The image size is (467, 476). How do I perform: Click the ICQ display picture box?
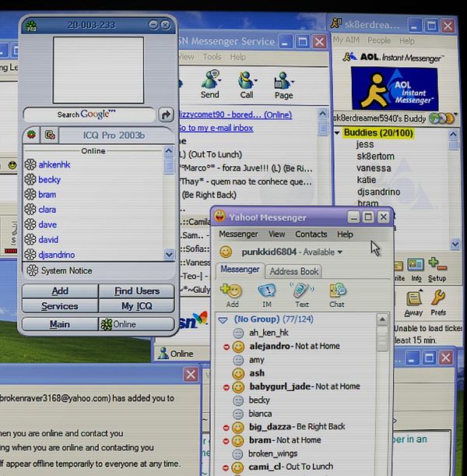tap(98, 70)
